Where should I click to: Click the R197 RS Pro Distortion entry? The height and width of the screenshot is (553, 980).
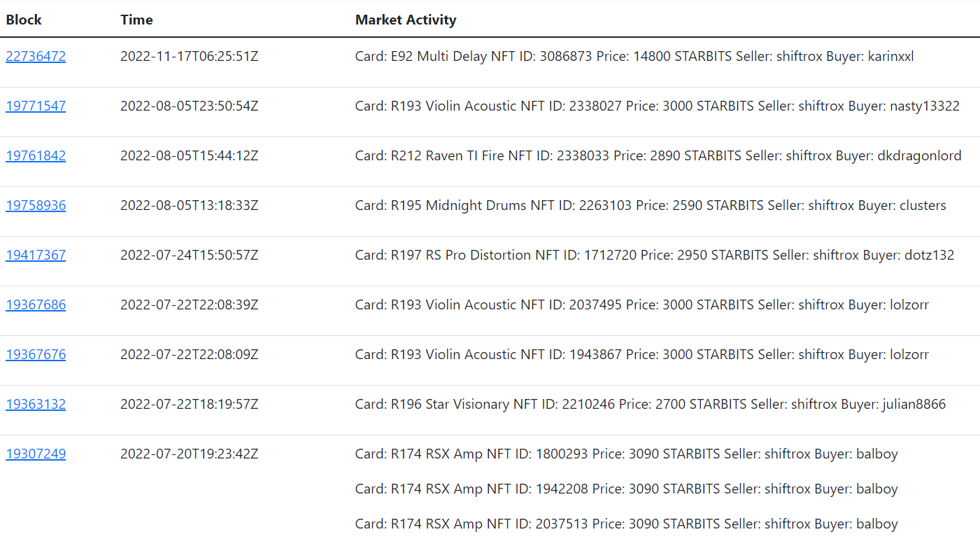pyautogui.click(x=655, y=255)
